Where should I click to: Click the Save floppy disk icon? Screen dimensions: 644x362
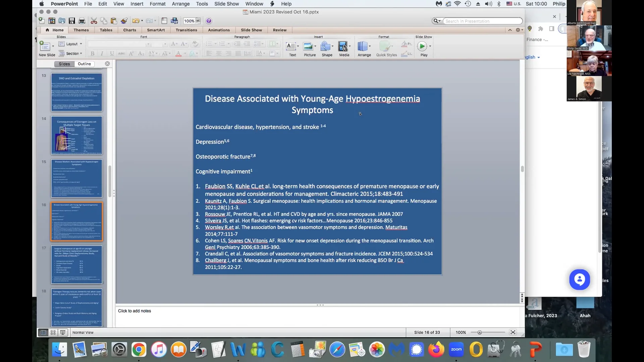72,21
